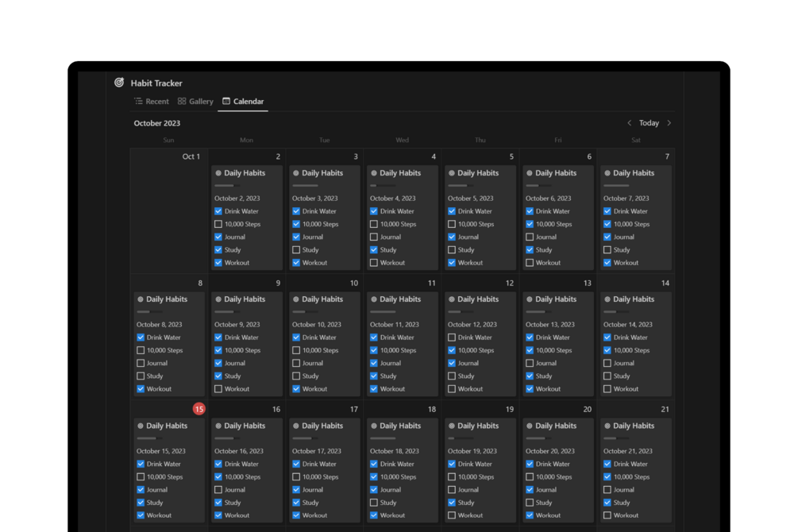
Task: Uncheck Journal on October 5 card
Action: point(452,237)
